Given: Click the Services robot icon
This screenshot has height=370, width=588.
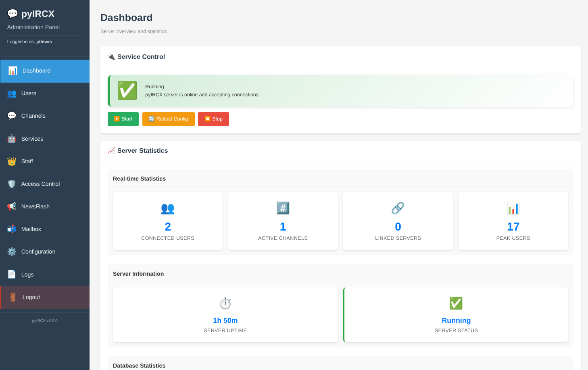Looking at the screenshot, I should click(12, 138).
